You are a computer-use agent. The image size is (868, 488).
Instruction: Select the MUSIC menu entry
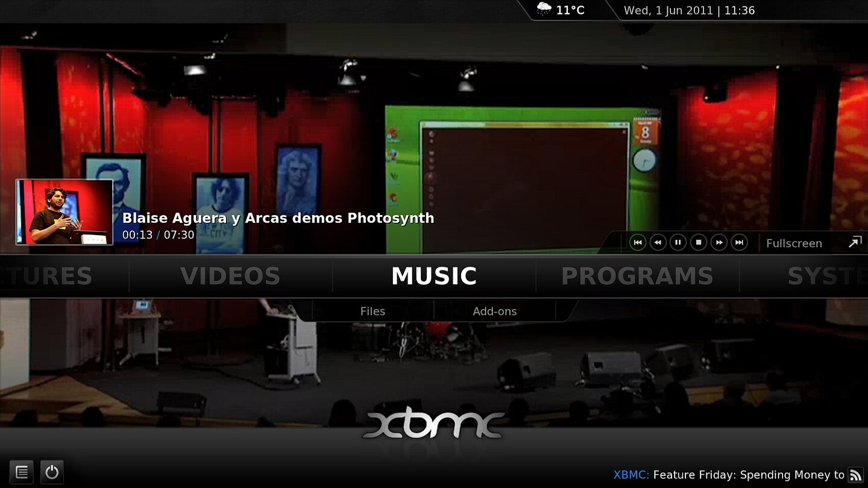433,276
